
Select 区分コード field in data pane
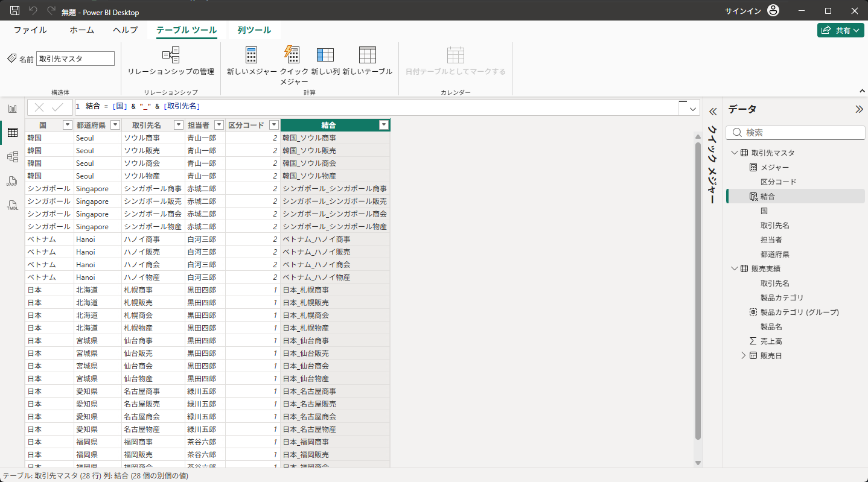point(778,182)
